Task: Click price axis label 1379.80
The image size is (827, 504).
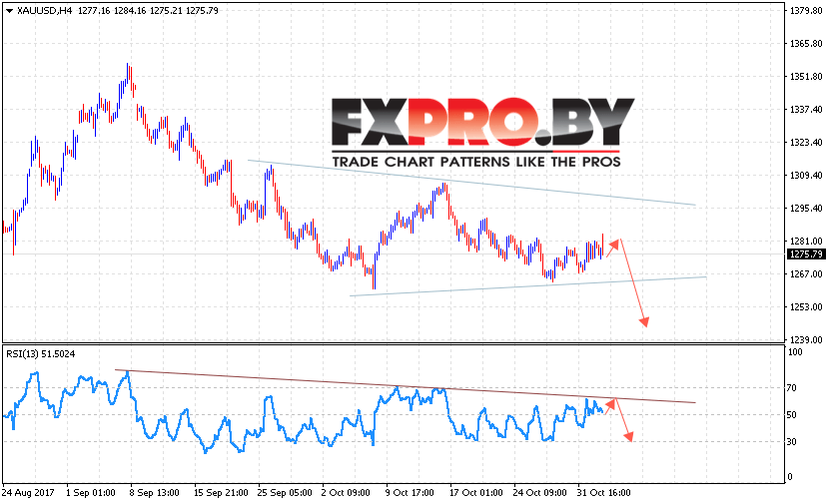Action: (x=806, y=11)
